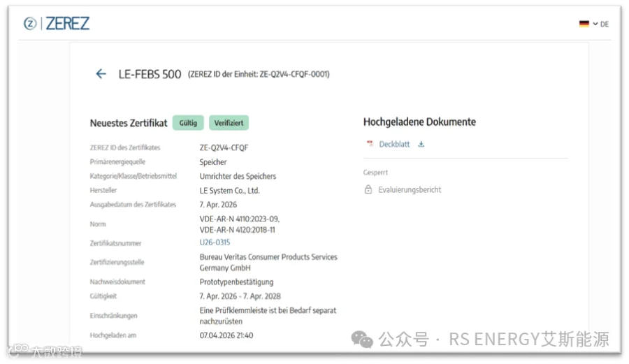The height and width of the screenshot is (364, 629).
Task: Select norm VDE-AR-N 4120:2018-11
Action: [238, 230]
